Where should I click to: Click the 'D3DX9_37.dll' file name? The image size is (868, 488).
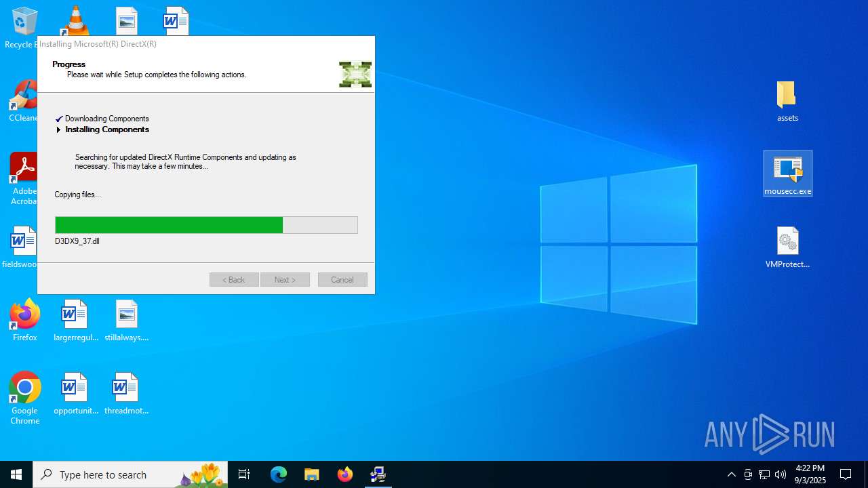[77, 241]
